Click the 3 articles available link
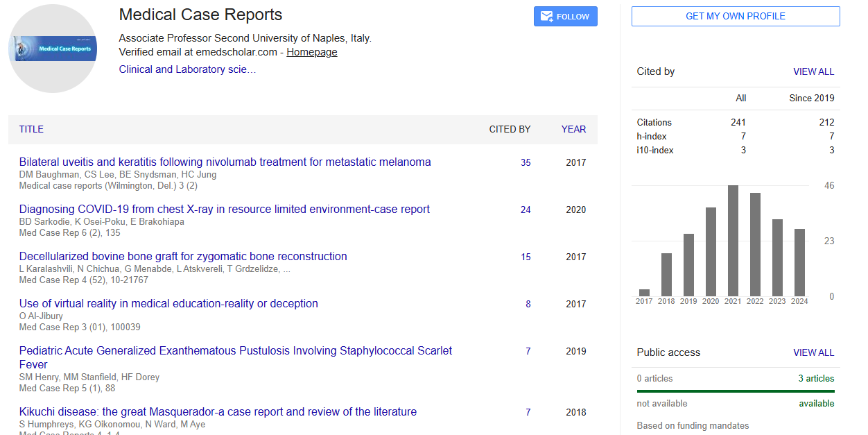868x435 pixels. pos(816,379)
